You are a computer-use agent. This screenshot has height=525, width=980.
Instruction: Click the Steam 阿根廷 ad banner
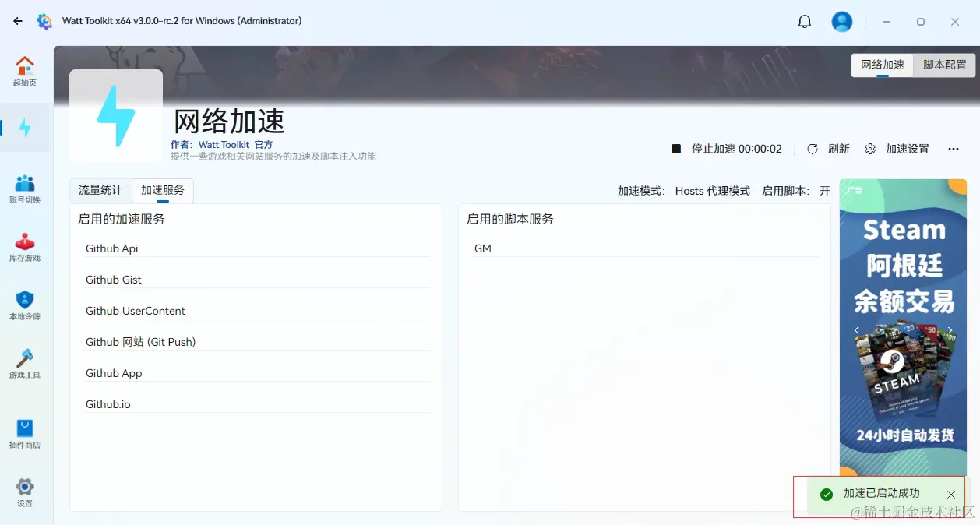[903, 327]
